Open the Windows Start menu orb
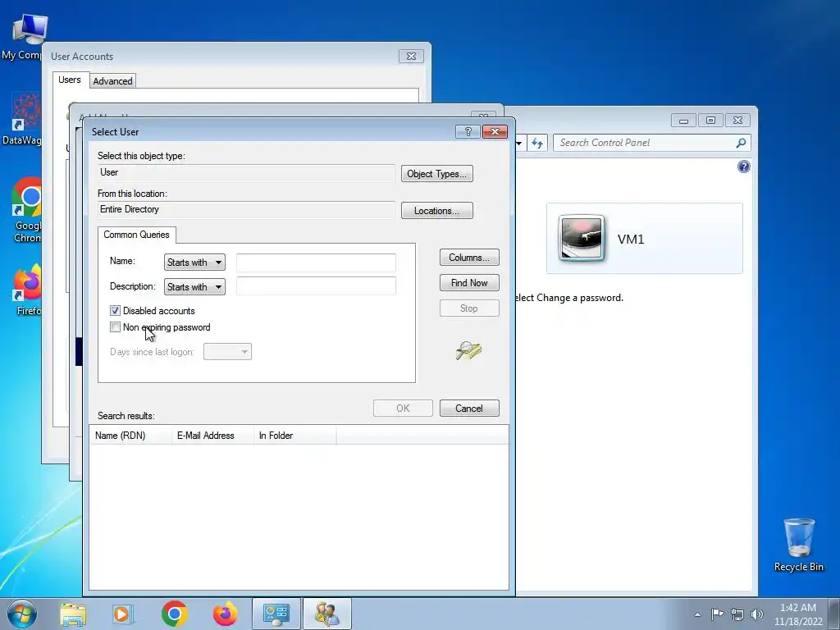840x630 pixels. pyautogui.click(x=22, y=614)
